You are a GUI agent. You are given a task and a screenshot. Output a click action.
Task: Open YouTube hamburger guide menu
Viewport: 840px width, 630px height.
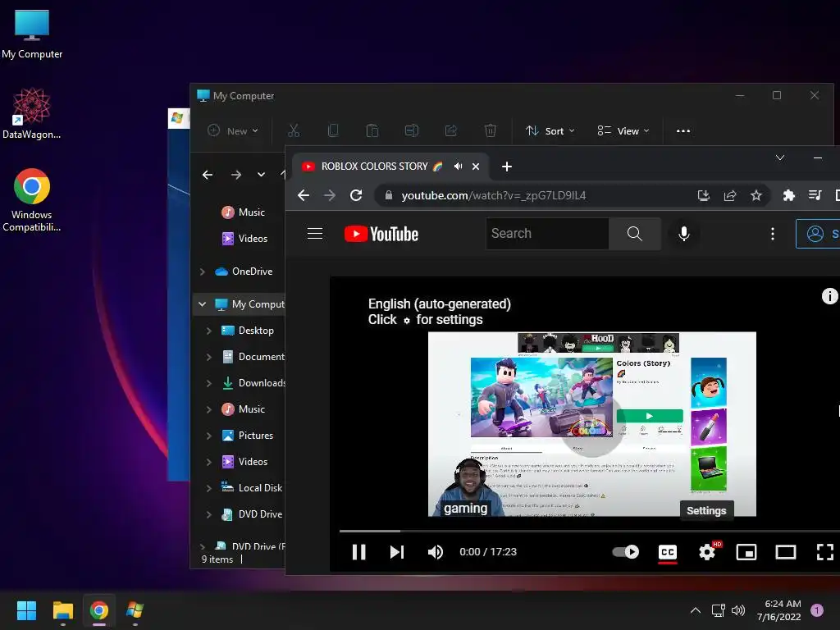[315, 234]
